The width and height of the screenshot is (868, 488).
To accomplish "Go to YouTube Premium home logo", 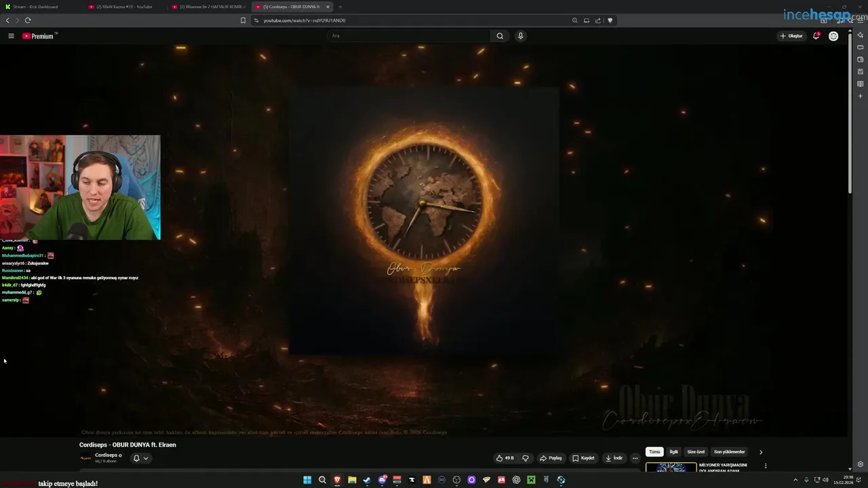I will pyautogui.click(x=38, y=36).
